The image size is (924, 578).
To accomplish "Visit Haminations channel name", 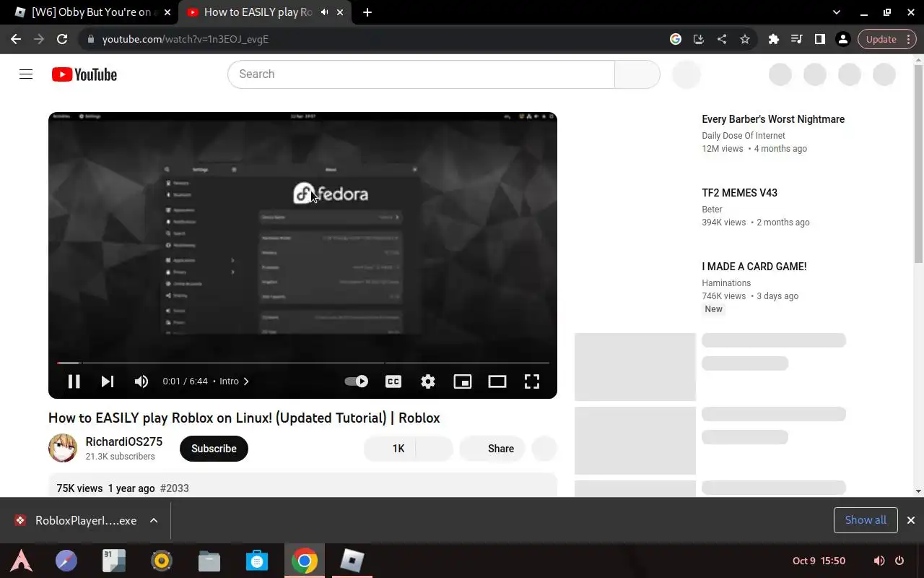I will pyautogui.click(x=726, y=283).
